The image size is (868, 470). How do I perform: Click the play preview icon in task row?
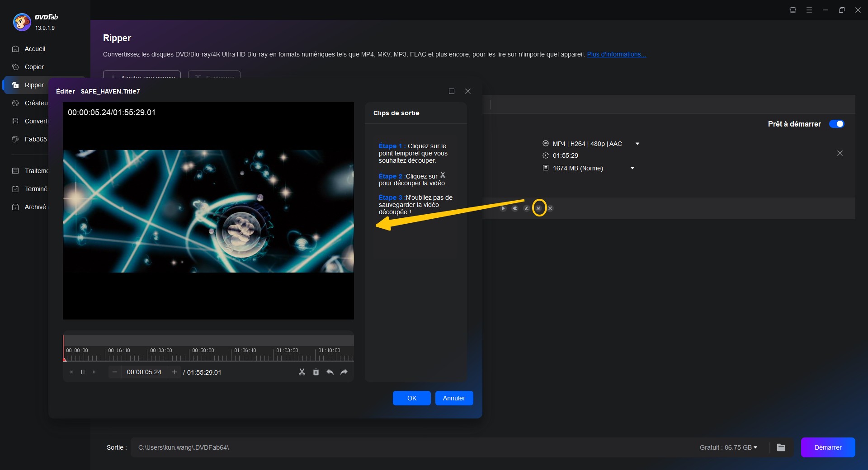click(x=503, y=208)
